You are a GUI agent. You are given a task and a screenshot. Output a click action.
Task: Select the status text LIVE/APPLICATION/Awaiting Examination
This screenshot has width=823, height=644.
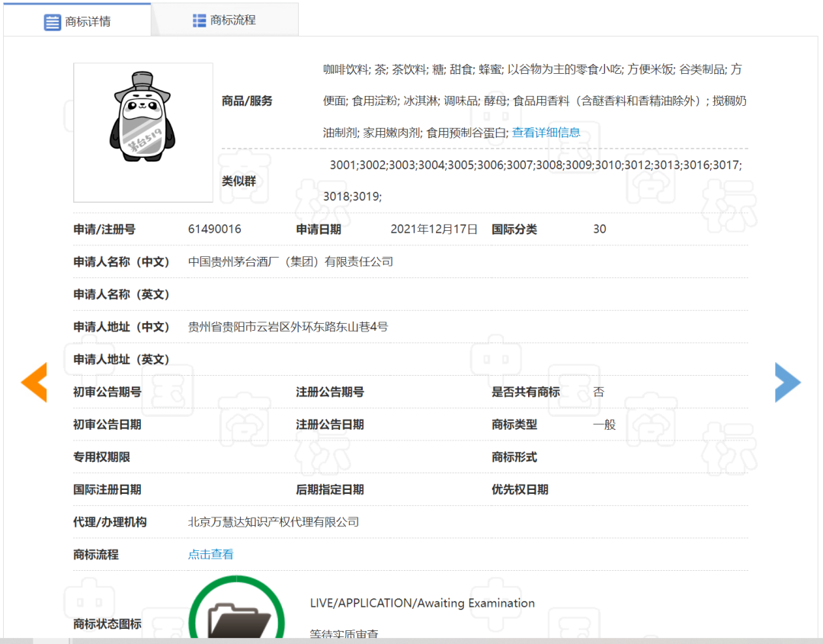pos(422,603)
